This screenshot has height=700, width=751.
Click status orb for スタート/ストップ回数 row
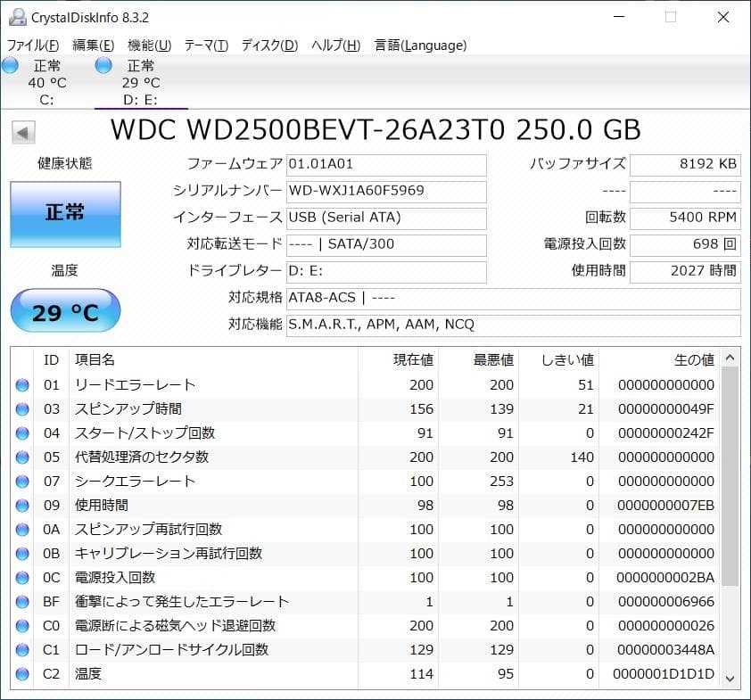22,433
